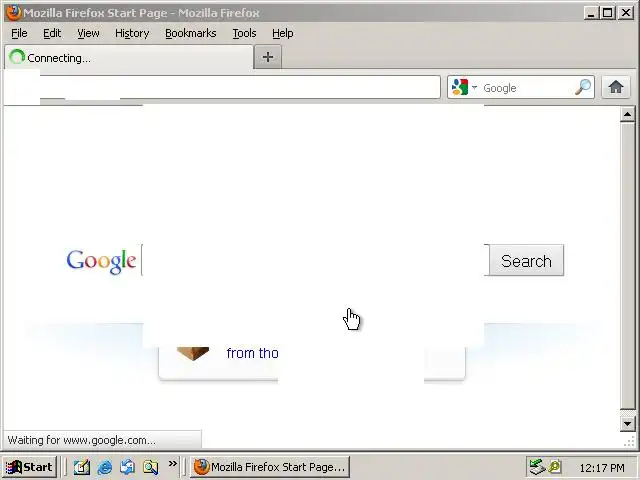Viewport: 640px width, 480px height.
Task: Open the History menu
Action: click(x=132, y=33)
